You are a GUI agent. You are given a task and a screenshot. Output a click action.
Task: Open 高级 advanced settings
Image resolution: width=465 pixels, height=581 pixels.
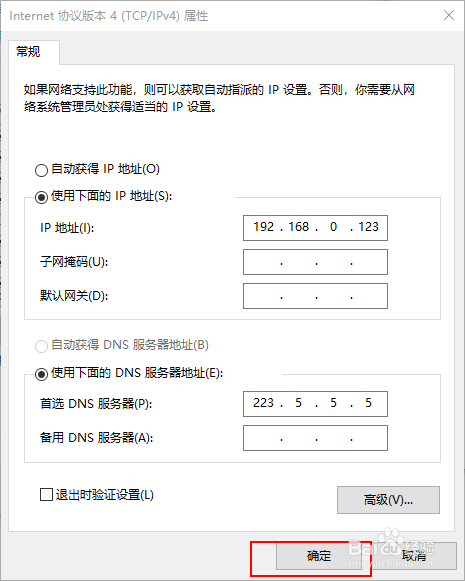point(388,500)
